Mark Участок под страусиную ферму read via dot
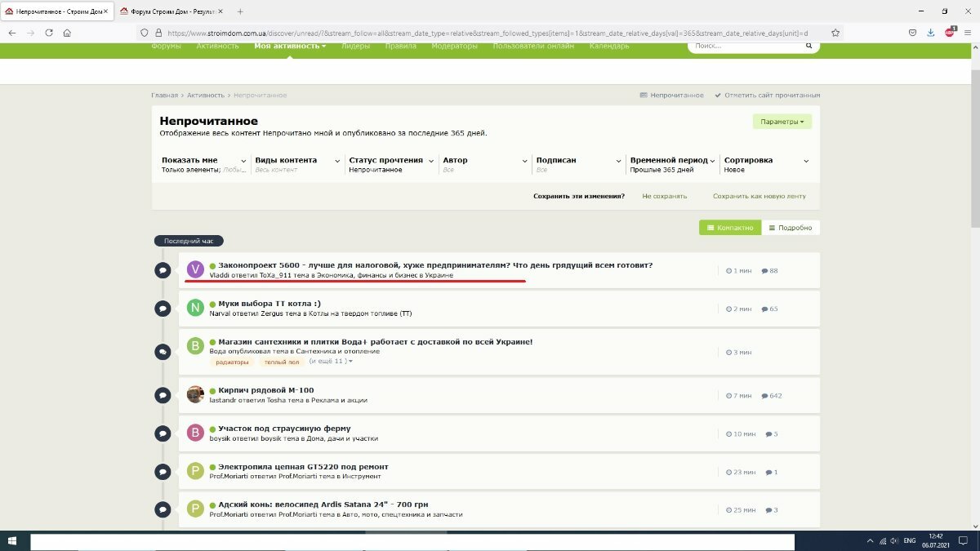This screenshot has width=980, height=551. pos(212,429)
